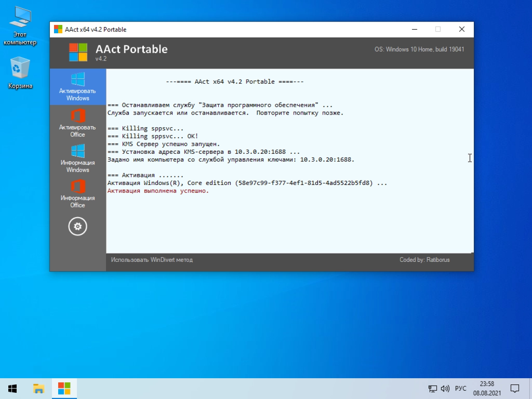Click the red Активация выполнена успешно line

point(158,191)
